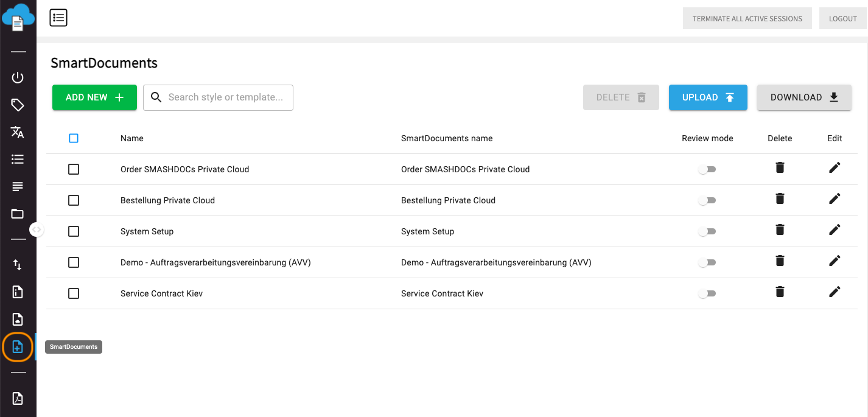Click the LOGOUT button
This screenshot has width=868, height=417.
coord(843,19)
